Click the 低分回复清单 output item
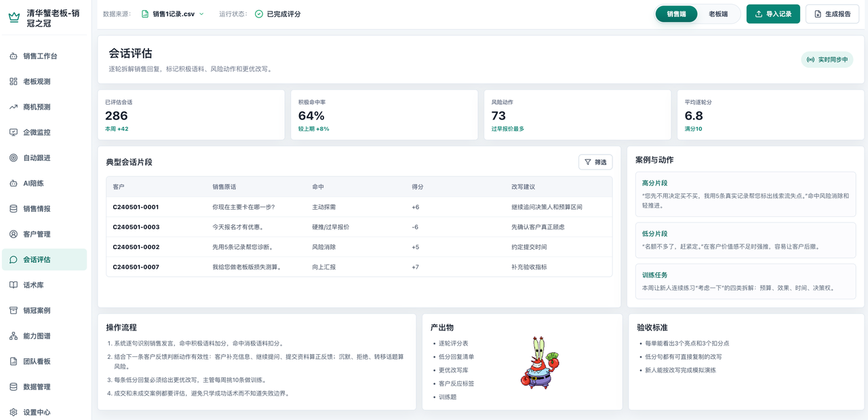Image resolution: width=868 pixels, height=420 pixels. pyautogui.click(x=456, y=357)
